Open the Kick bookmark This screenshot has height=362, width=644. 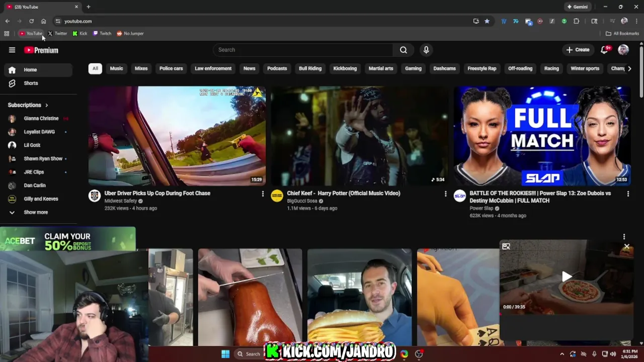tap(80, 34)
